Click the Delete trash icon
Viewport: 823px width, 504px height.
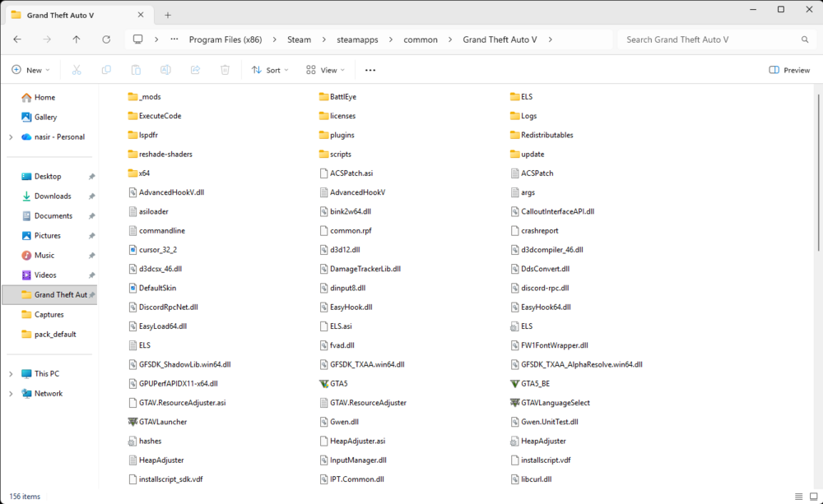225,70
